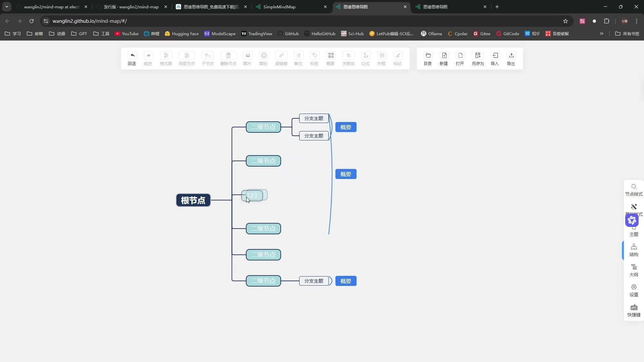The width and height of the screenshot is (644, 362).
Task: Select the bottom 概要 summary node
Action: tap(346, 281)
